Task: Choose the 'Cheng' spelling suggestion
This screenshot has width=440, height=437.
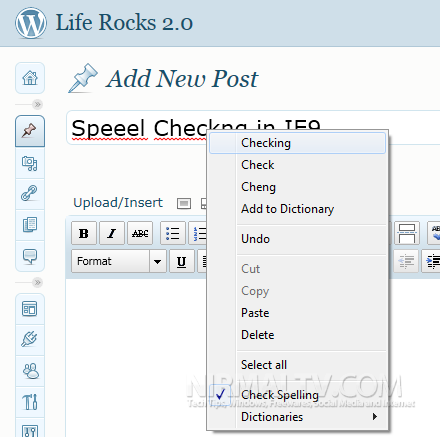Action: point(297,187)
